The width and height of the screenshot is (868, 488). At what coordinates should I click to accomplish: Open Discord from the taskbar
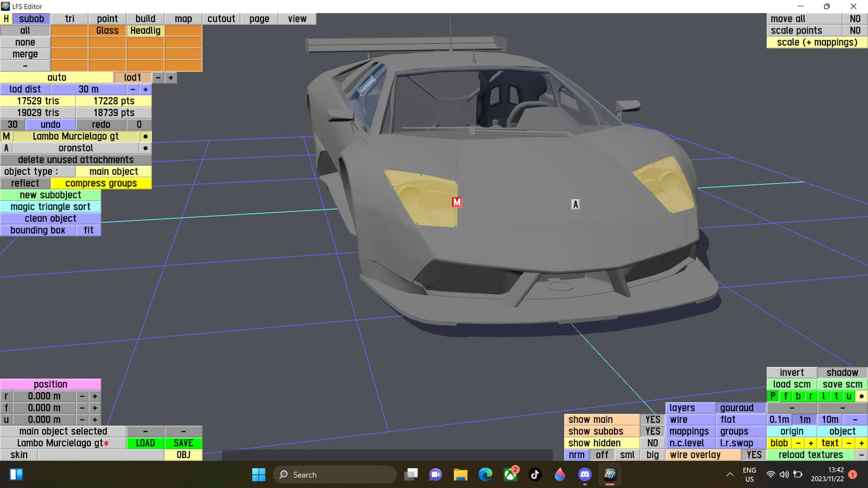[585, 474]
